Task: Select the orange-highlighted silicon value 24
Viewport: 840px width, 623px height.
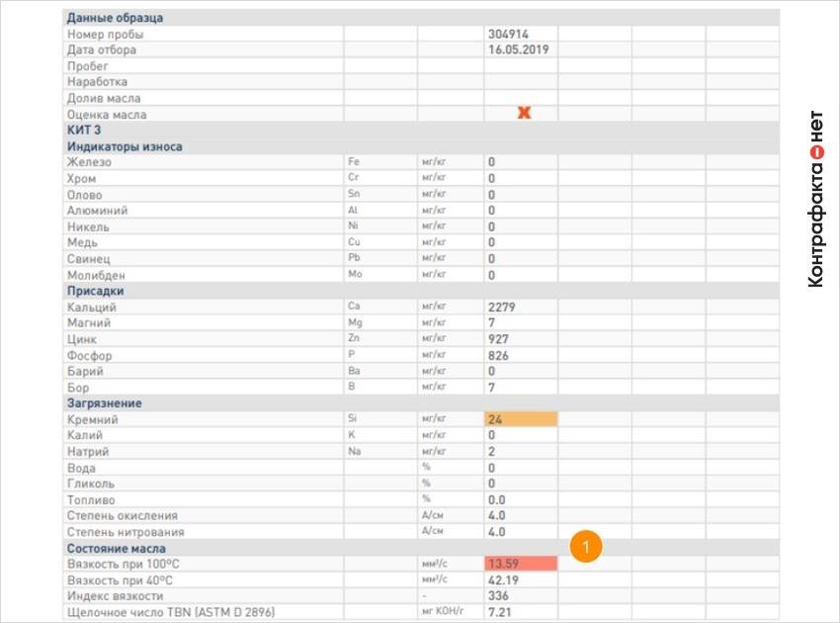Action: point(521,419)
